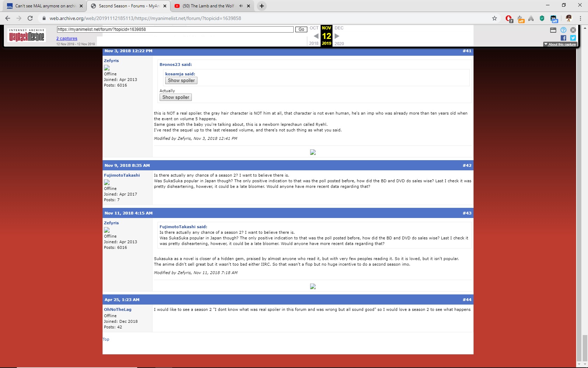Open the green shield extension icon
Screen dimensions: 588x368
542,19
